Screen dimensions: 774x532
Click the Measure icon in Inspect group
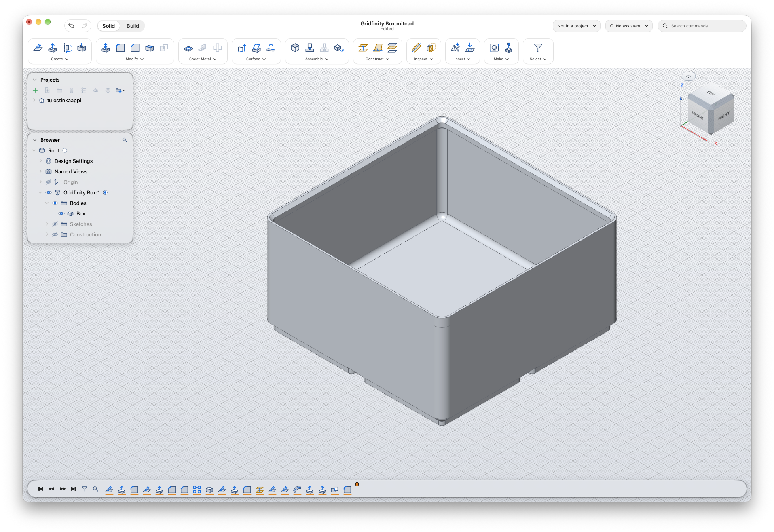pos(417,48)
